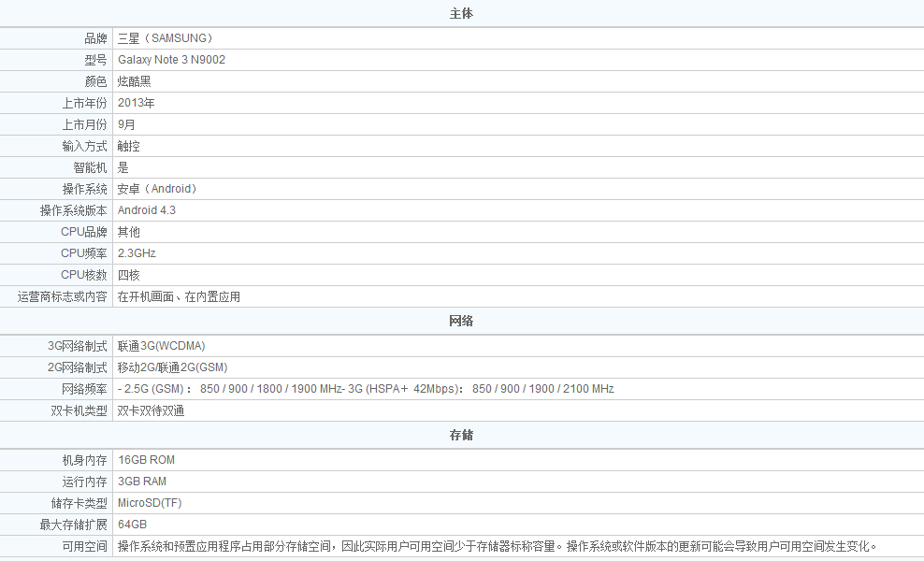The height and width of the screenshot is (561, 924).
Task: Click the value '双卡双待双通'
Action: coord(151,410)
